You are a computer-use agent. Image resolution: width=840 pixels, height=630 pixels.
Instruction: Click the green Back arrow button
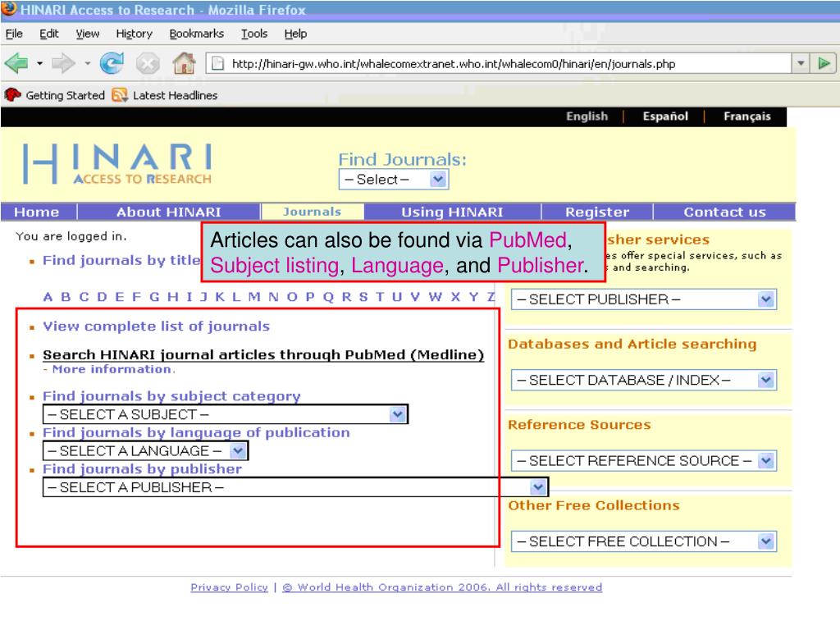pyautogui.click(x=16, y=64)
